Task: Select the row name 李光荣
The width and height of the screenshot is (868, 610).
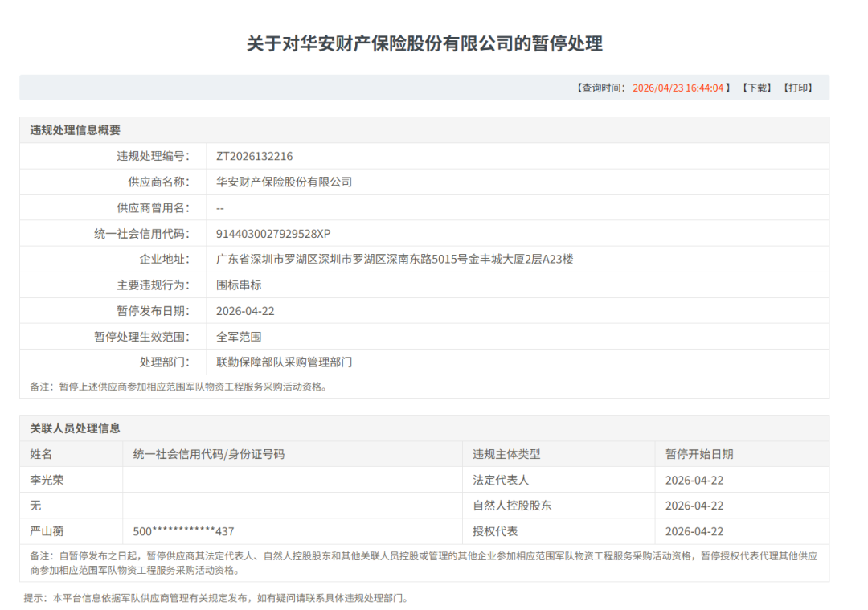Action: 47,480
